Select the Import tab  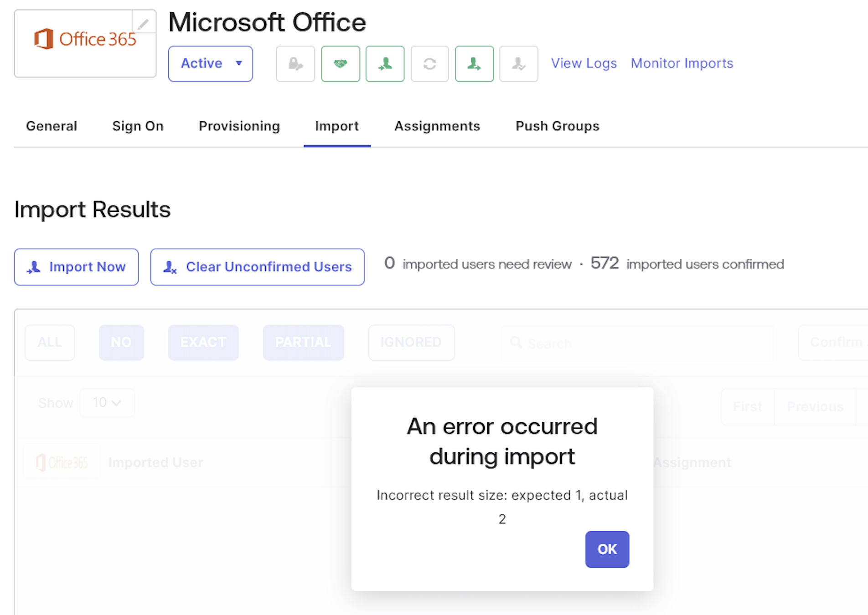point(337,126)
